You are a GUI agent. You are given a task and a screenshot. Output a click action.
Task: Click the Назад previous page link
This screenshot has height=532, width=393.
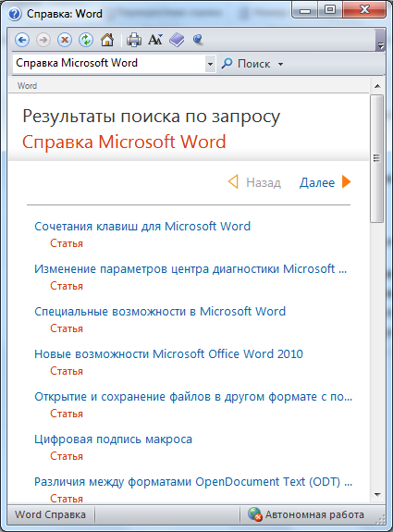tap(264, 182)
